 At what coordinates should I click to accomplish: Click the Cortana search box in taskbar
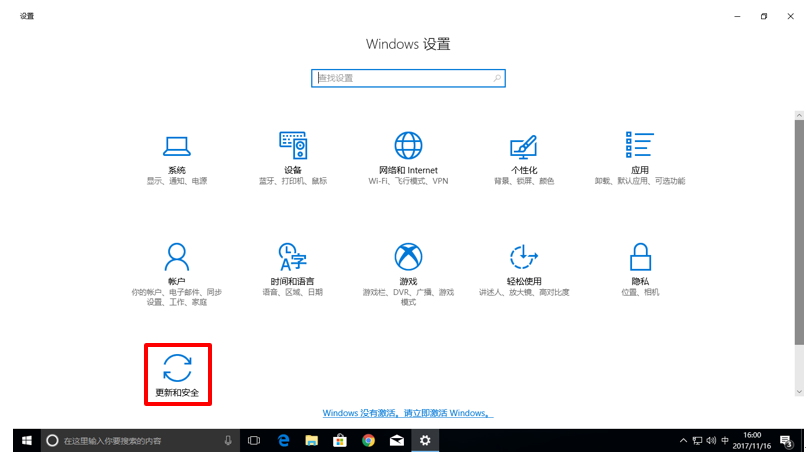click(139, 441)
